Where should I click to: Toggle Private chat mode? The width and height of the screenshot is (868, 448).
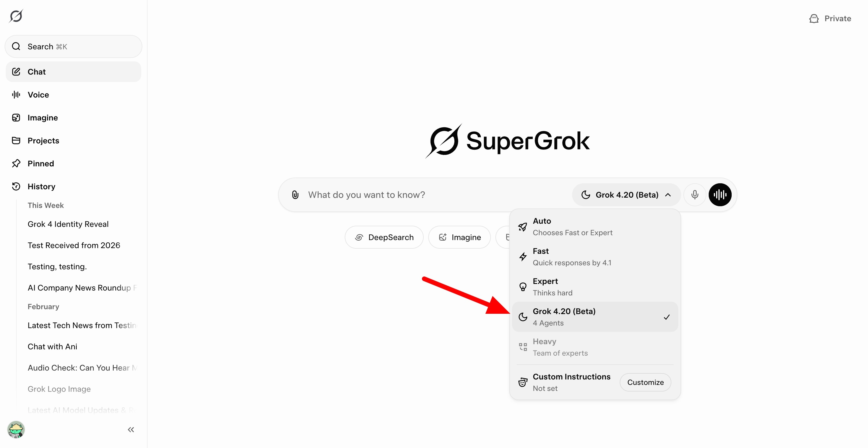click(x=830, y=19)
